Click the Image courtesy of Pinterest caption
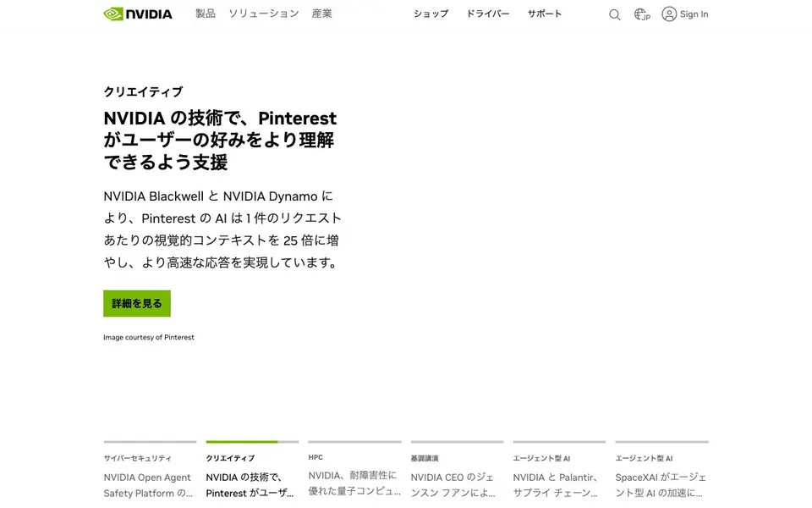812x508 pixels. coord(149,338)
